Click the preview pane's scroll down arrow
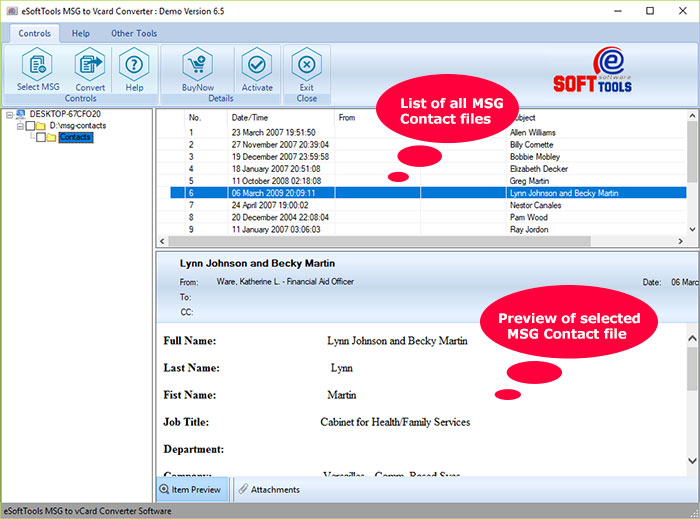Screen dimensions: 700x519 [x=692, y=461]
